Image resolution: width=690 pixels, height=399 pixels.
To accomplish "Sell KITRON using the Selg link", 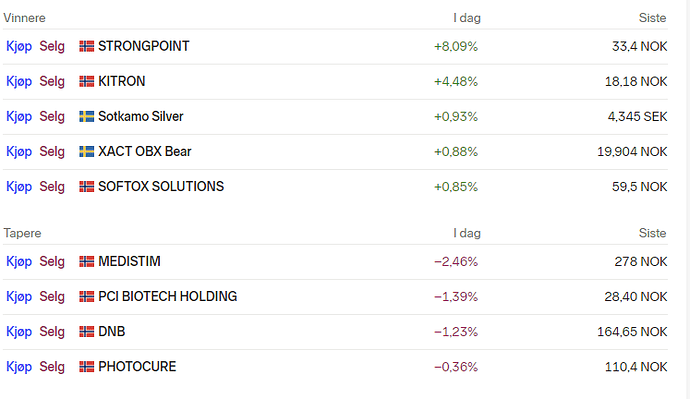I will [52, 81].
